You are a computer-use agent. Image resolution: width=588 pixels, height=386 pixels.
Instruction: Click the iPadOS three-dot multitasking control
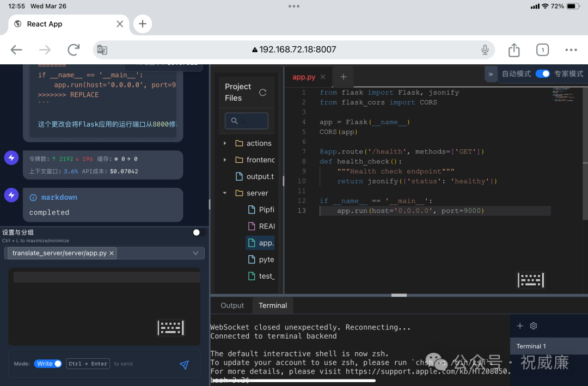[x=294, y=6]
